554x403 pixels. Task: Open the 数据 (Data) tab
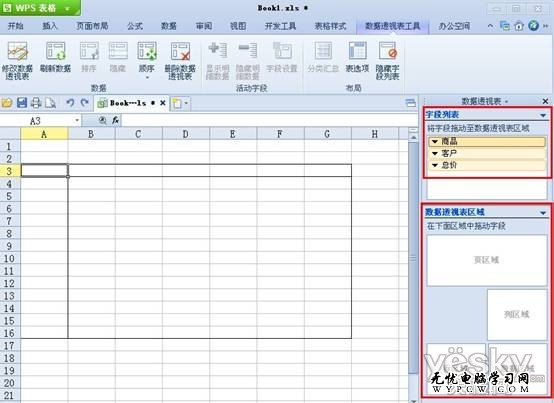pyautogui.click(x=169, y=26)
